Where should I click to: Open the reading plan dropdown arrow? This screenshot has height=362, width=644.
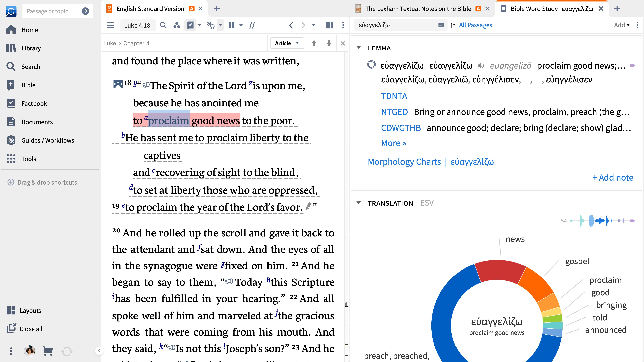click(200, 25)
